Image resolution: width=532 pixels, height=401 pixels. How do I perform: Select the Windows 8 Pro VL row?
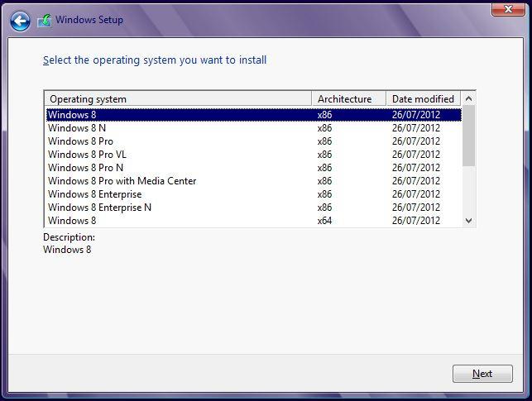pos(254,155)
